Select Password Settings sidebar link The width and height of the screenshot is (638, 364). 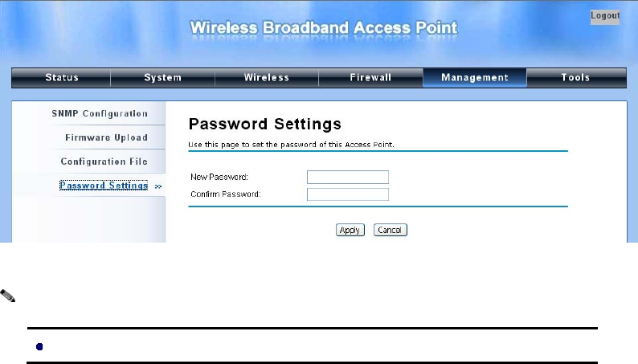click(x=104, y=186)
